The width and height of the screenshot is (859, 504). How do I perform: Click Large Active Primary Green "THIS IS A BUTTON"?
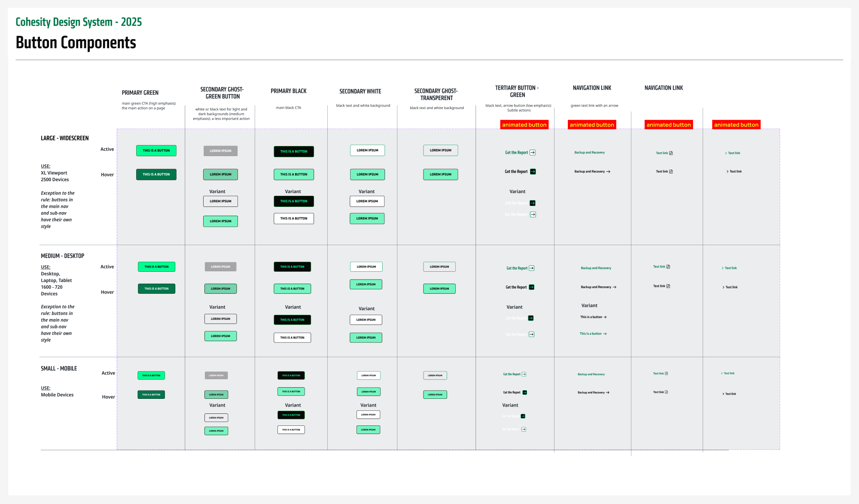(x=156, y=151)
